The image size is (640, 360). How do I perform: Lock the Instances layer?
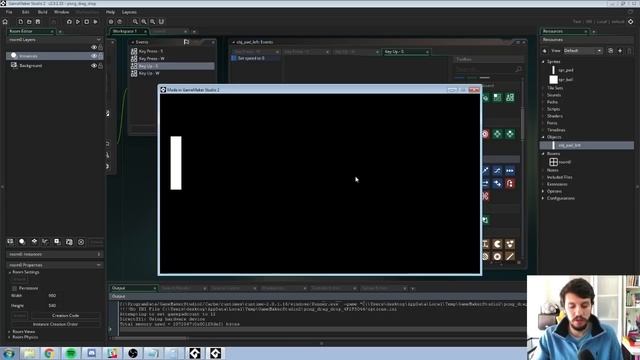tap(100, 56)
